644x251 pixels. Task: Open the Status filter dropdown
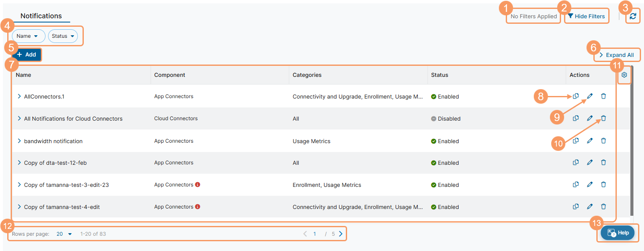(x=63, y=36)
